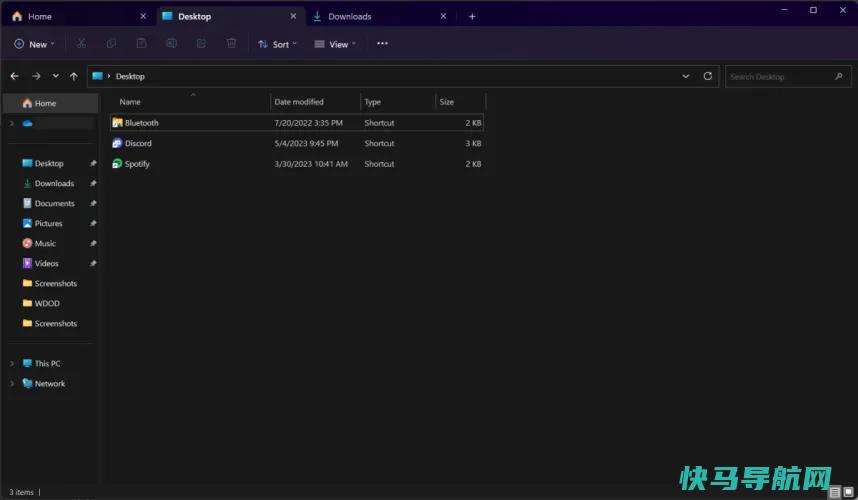
Task: Select the Bluetooth shortcut icon
Action: click(117, 123)
